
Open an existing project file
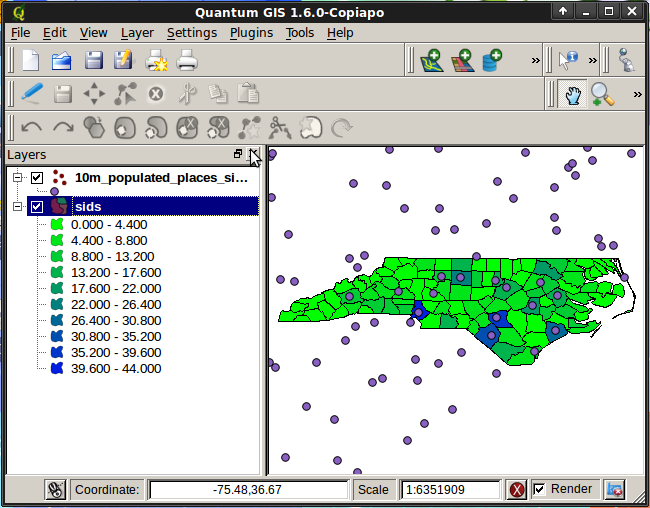[62, 61]
